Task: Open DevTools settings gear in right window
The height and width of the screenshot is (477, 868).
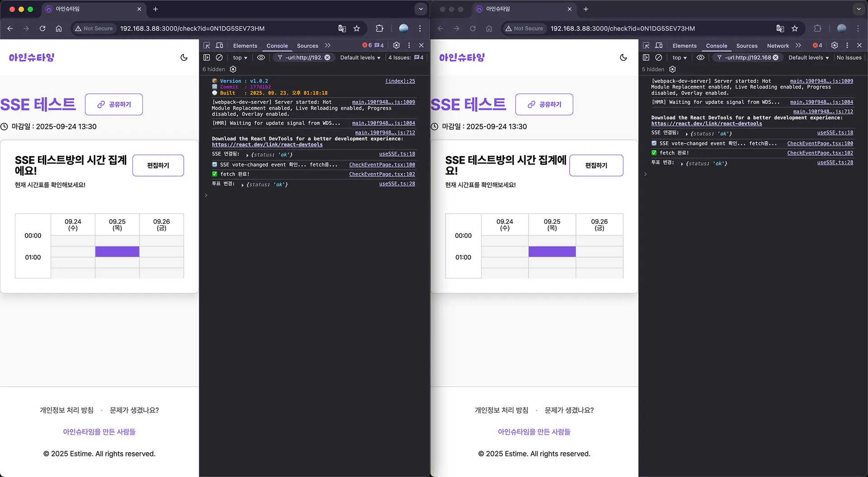Action: (x=835, y=45)
